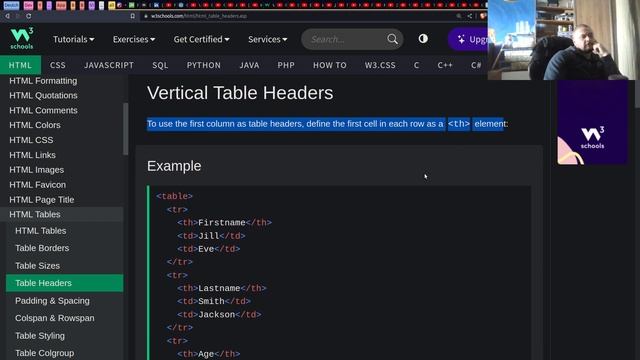Viewport: 640px width, 360px height.
Task: Select the SQL topic tab
Action: coord(160,65)
